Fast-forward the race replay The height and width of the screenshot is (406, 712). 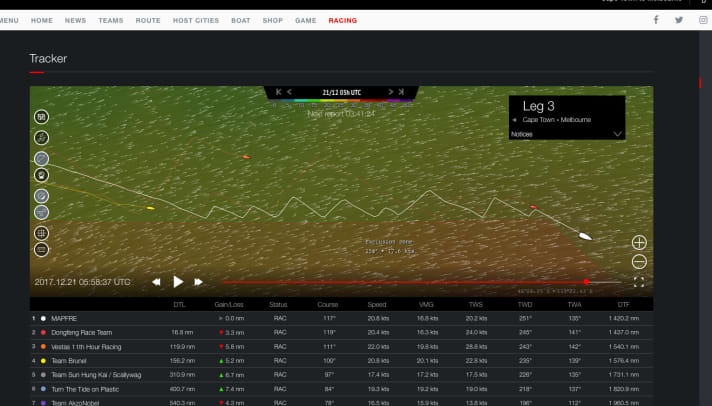point(198,282)
